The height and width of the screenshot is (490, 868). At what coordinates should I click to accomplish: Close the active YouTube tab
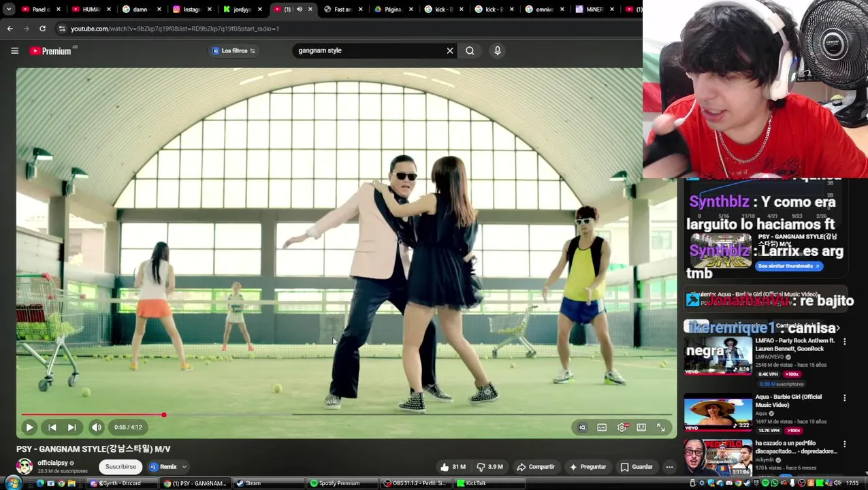310,10
